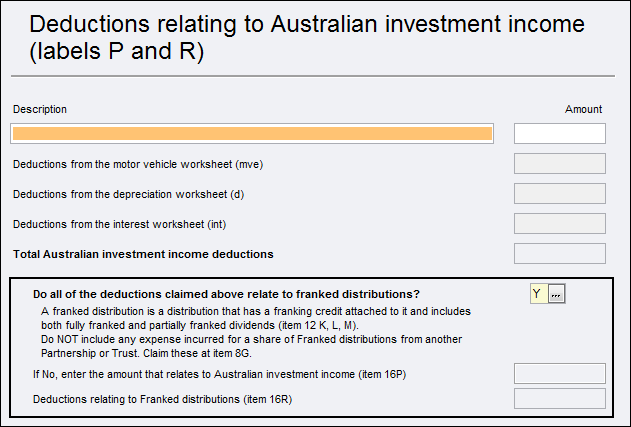Select the motor vehicle worksheet amount field
This screenshot has height=427, width=631.
559,164
